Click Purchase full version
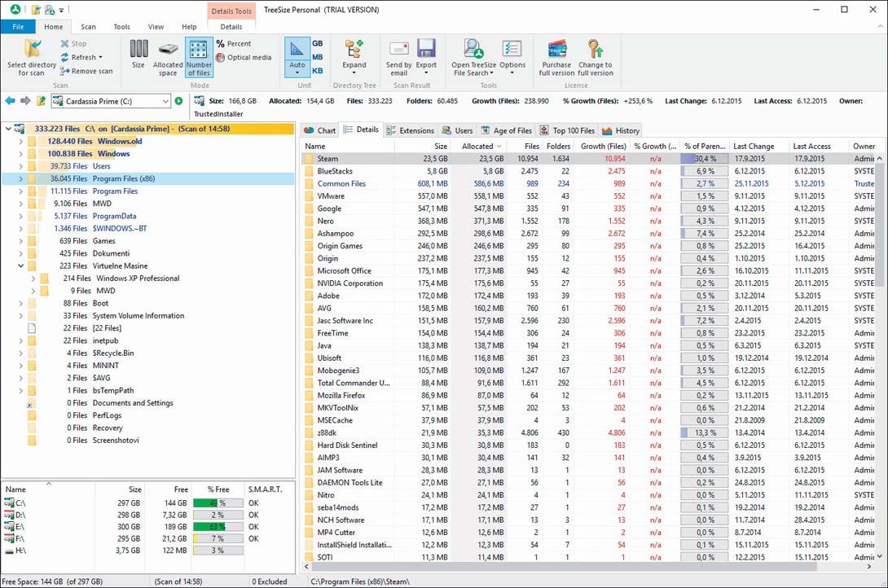 (x=556, y=57)
